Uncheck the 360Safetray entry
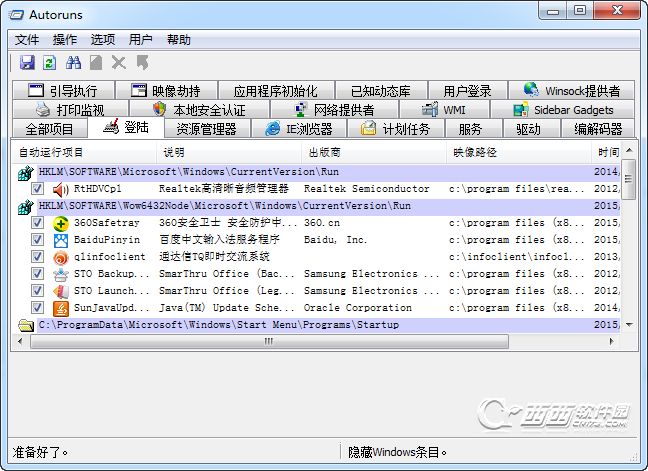 point(37,223)
